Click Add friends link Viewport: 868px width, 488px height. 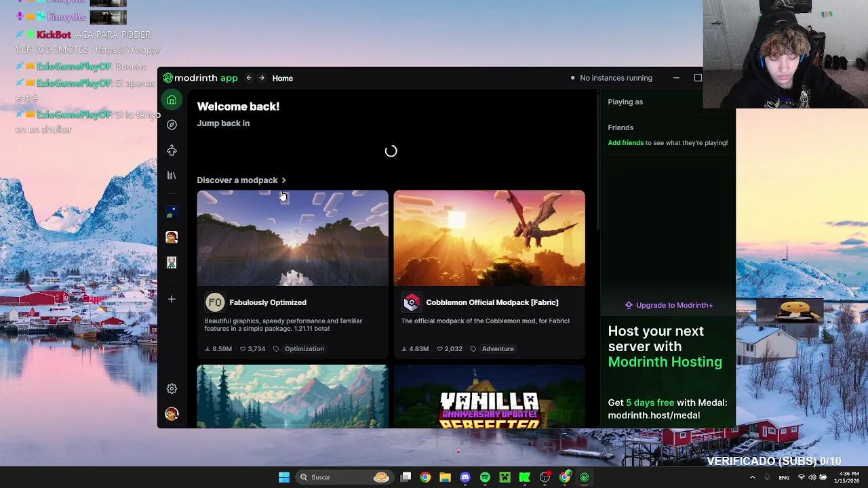coord(626,143)
